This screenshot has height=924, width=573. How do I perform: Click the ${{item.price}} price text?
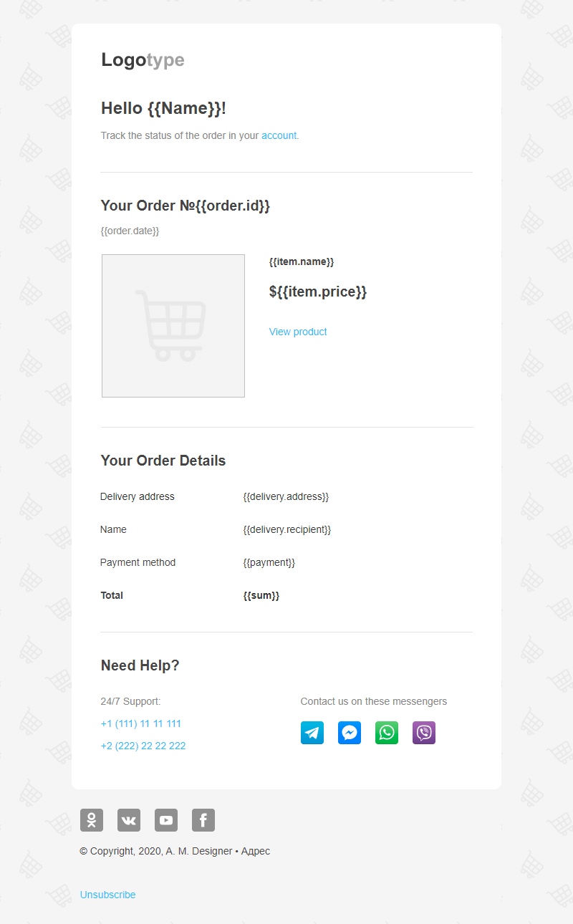click(318, 292)
